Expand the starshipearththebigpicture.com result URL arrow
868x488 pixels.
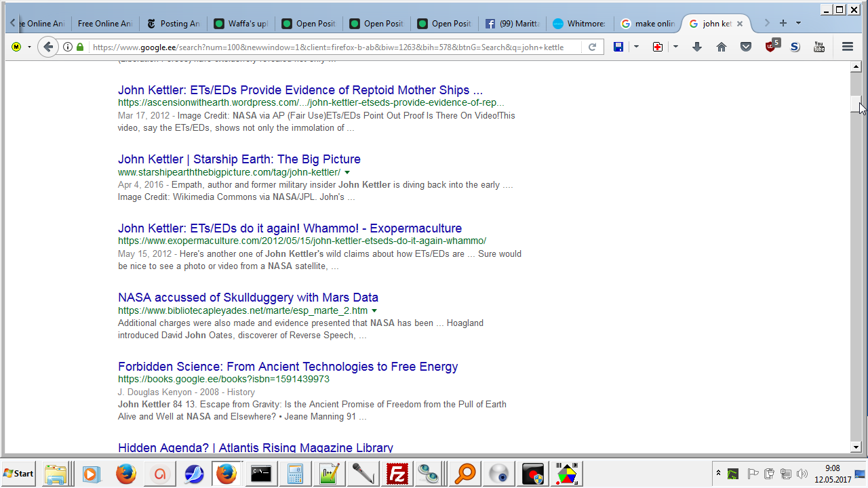[347, 172]
